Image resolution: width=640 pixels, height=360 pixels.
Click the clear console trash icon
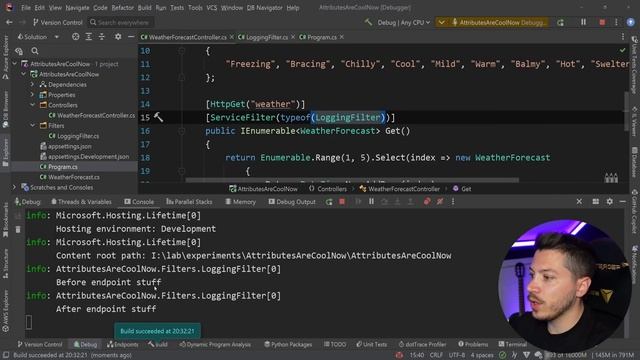coord(18,229)
